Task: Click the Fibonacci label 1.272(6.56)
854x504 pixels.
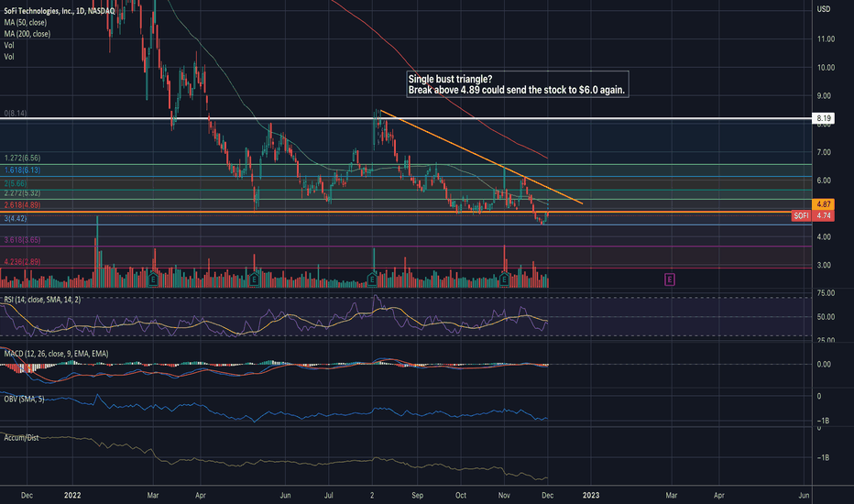Action: coord(22,158)
